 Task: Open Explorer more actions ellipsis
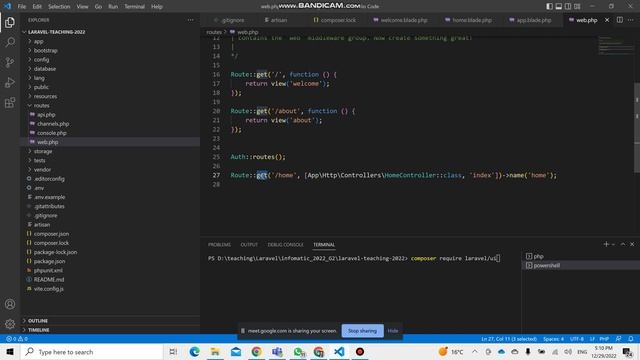coord(191,20)
